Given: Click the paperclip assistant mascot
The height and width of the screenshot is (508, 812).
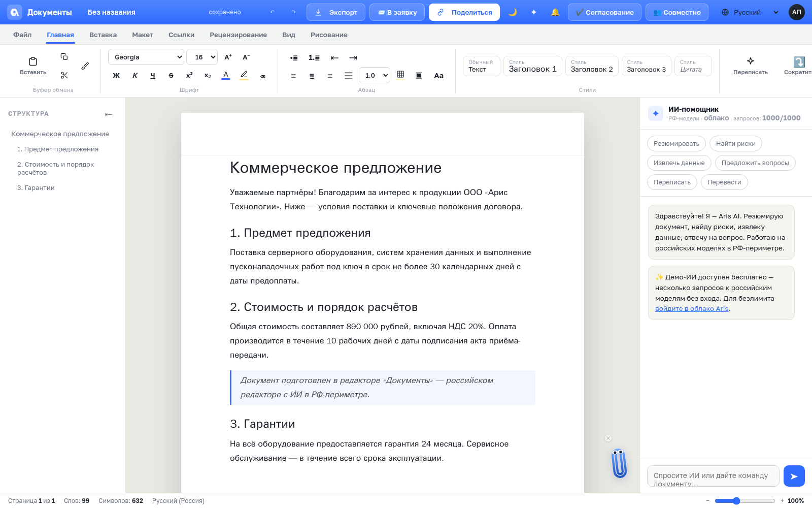Looking at the screenshot, I should (619, 463).
